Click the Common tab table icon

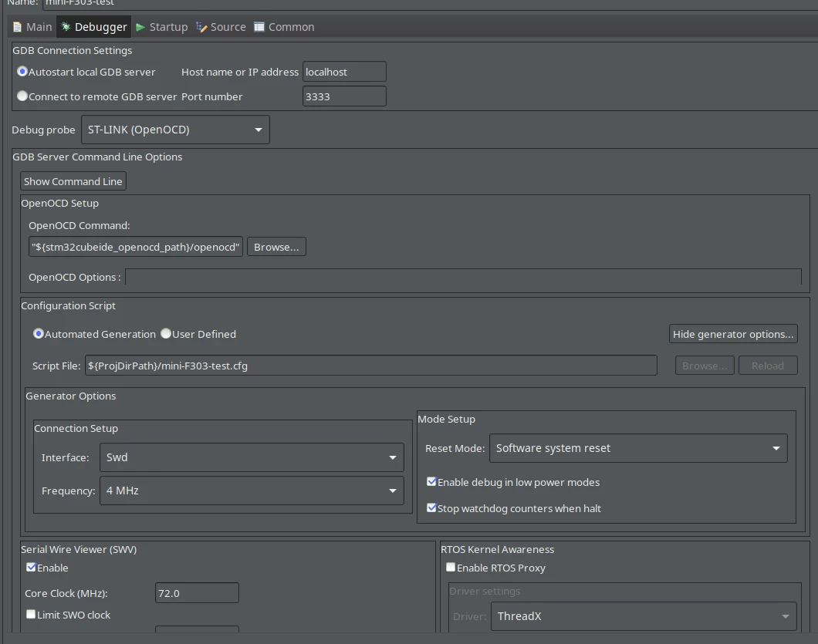259,27
